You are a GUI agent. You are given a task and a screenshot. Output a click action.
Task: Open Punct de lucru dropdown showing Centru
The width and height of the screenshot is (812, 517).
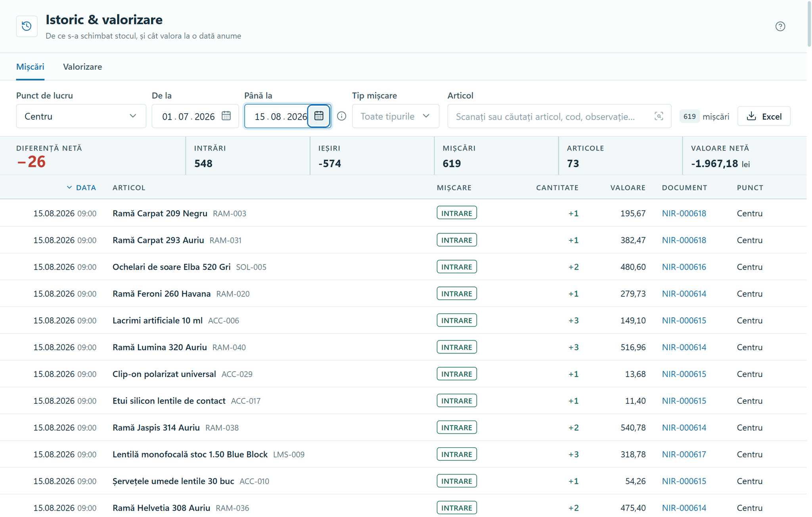tap(81, 116)
